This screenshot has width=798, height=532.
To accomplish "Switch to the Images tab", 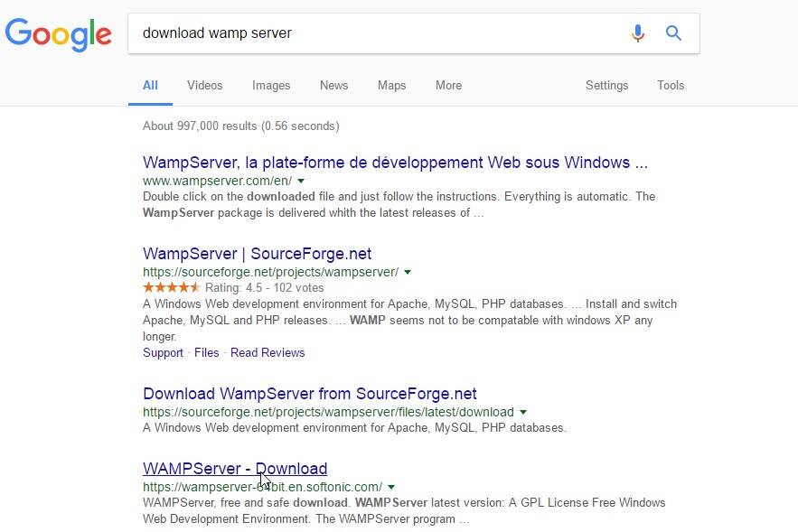I will (x=271, y=85).
